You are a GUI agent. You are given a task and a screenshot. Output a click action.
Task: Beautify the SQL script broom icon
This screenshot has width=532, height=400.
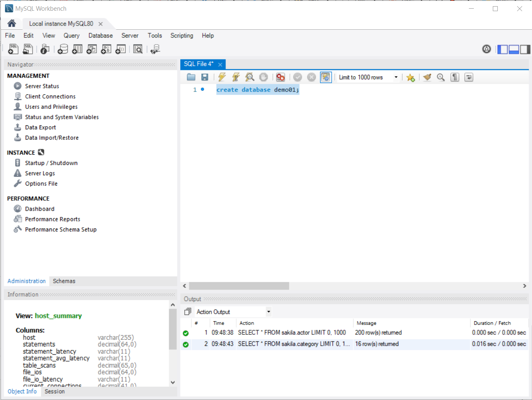[x=427, y=77]
